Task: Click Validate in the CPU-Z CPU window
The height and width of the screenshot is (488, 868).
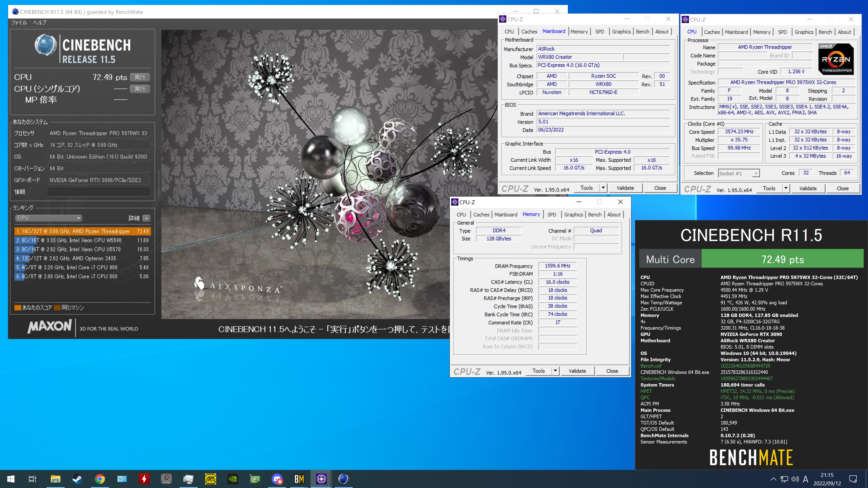Action: [x=808, y=188]
